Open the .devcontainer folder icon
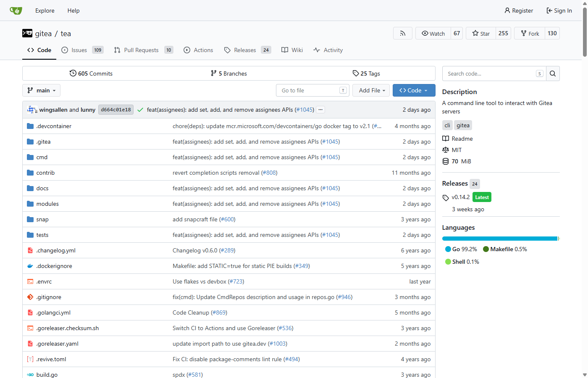588x378 pixels. 30,126
